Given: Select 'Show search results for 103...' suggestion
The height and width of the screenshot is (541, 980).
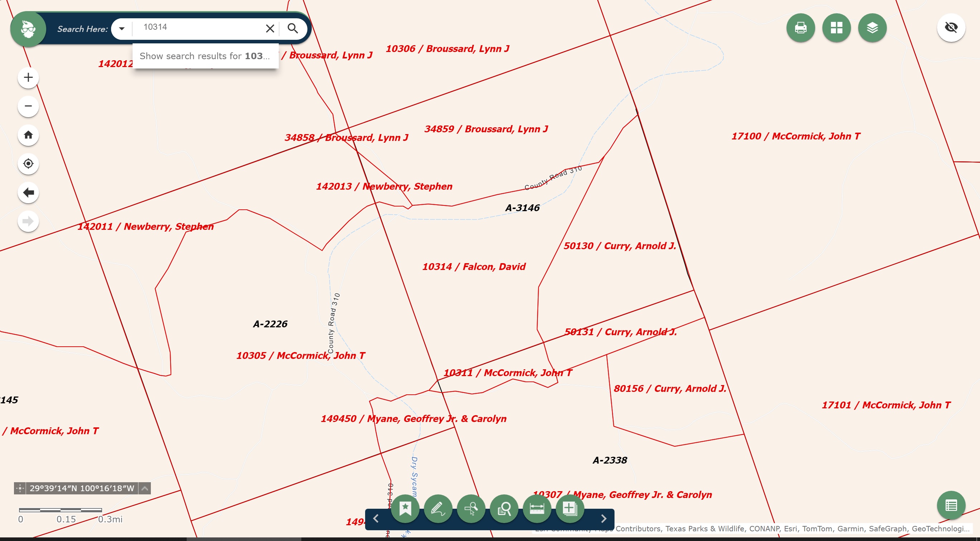Looking at the screenshot, I should tap(205, 56).
